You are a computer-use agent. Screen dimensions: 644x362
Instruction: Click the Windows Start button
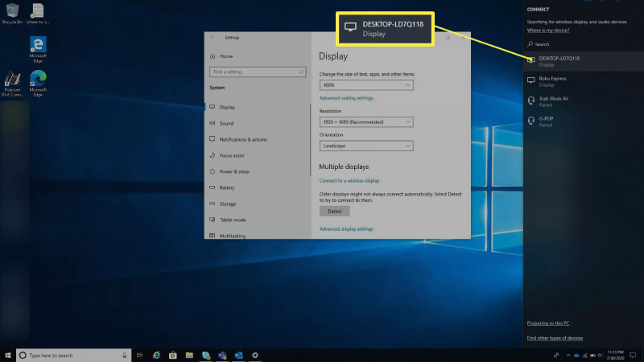click(7, 355)
